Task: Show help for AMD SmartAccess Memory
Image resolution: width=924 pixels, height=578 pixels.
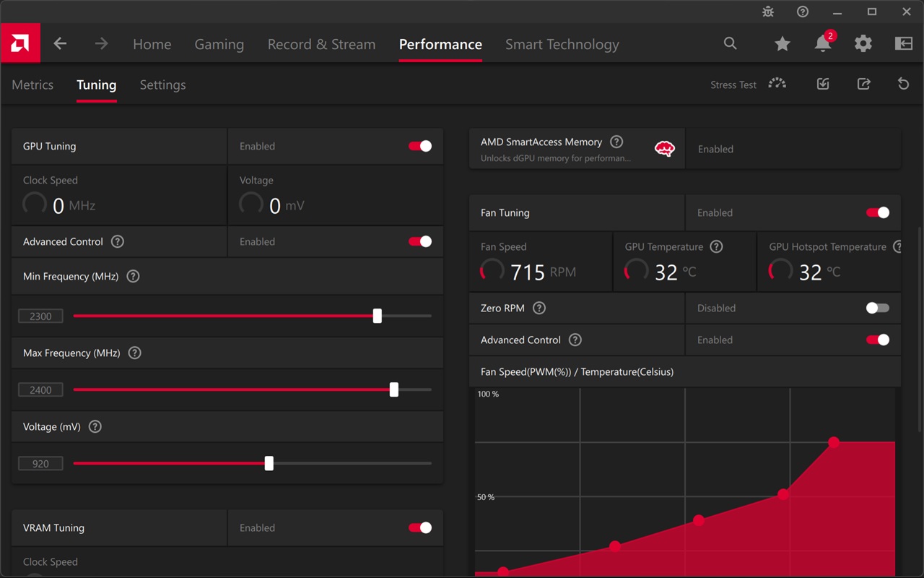Action: pyautogui.click(x=616, y=142)
